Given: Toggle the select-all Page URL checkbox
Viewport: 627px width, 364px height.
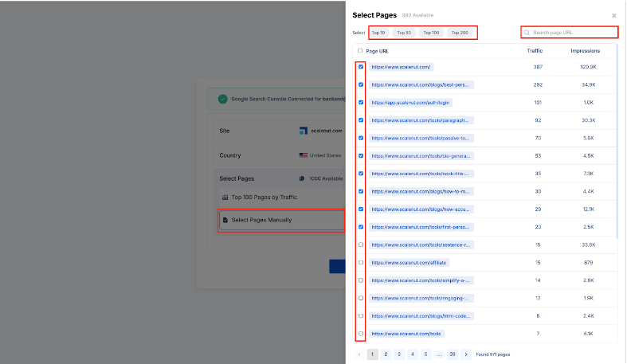Looking at the screenshot, I should (x=360, y=51).
